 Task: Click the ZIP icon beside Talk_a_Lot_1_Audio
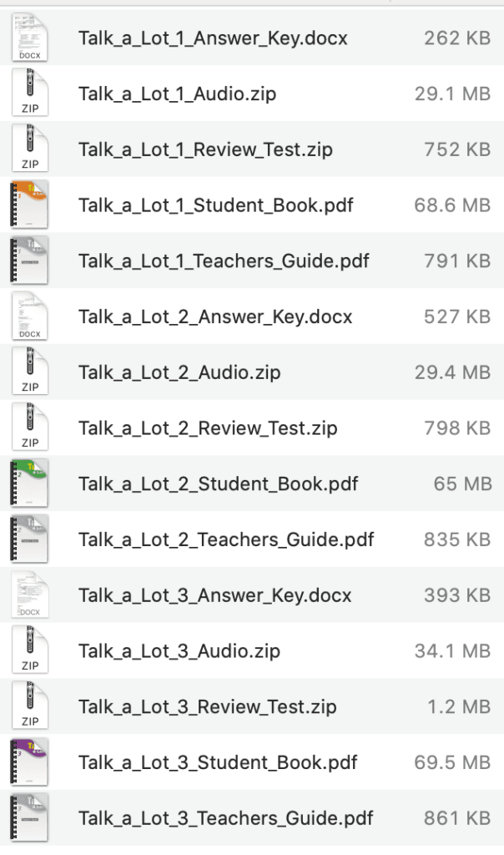pos(29,94)
